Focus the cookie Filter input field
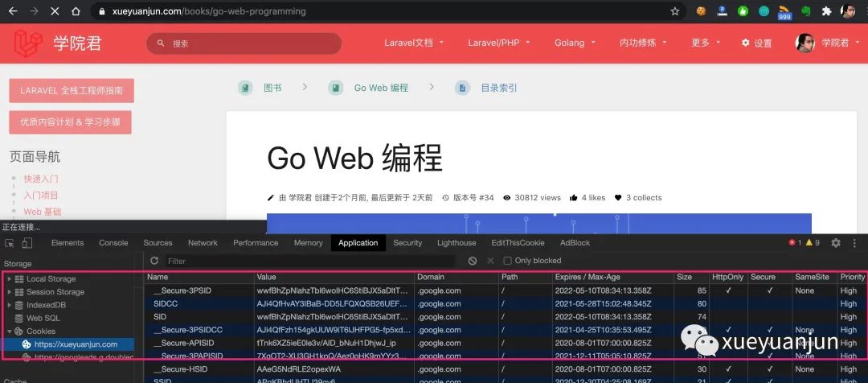The width and height of the screenshot is (868, 383). (310, 261)
